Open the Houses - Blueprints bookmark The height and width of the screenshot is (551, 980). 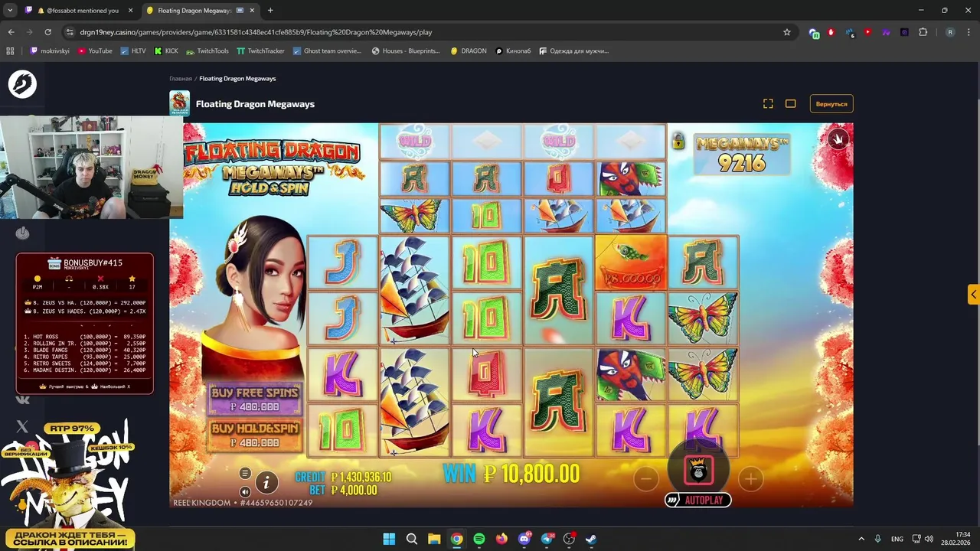406,51
